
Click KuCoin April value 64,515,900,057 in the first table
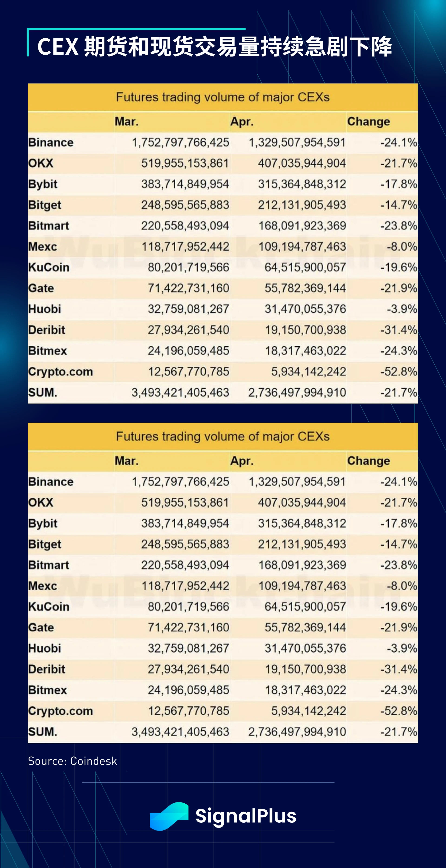click(305, 267)
